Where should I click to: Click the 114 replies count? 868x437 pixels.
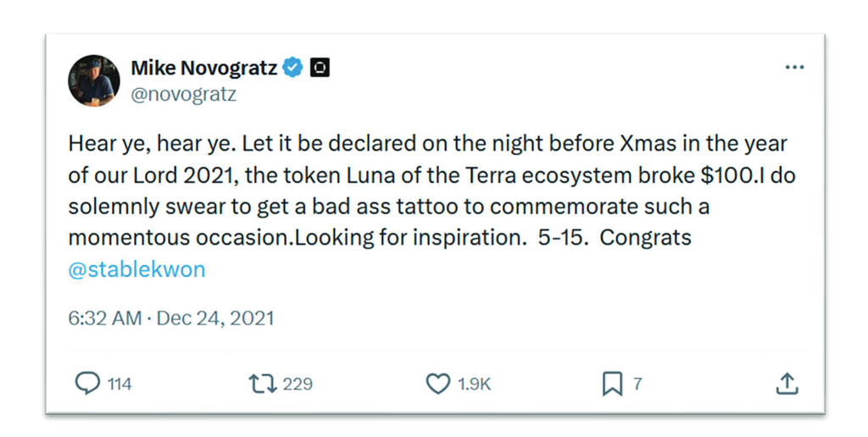point(120,384)
